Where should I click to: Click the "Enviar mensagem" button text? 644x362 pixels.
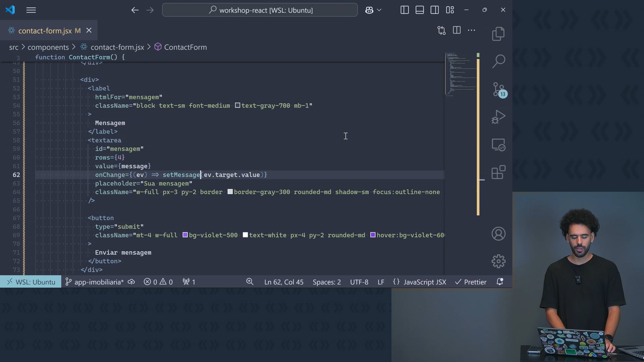(123, 252)
